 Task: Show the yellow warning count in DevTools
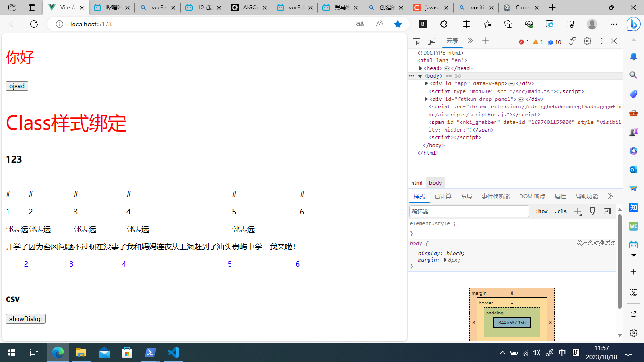[x=538, y=42]
